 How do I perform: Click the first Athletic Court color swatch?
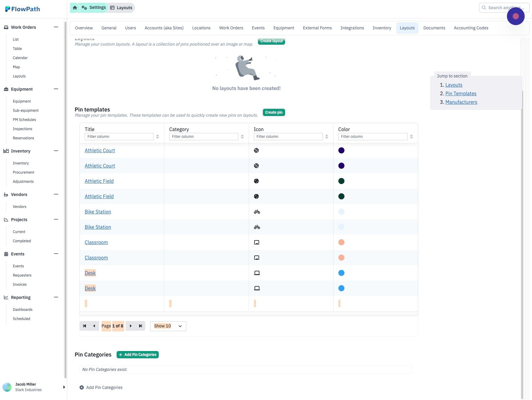pos(341,150)
